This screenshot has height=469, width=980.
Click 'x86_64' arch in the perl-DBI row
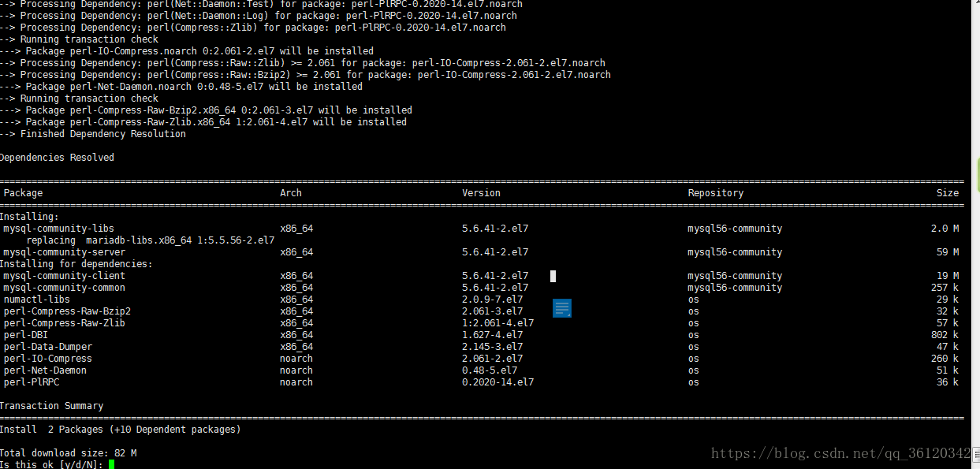(296, 335)
